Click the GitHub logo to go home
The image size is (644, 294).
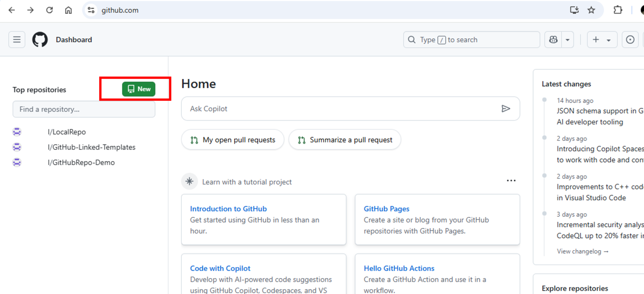(x=40, y=39)
